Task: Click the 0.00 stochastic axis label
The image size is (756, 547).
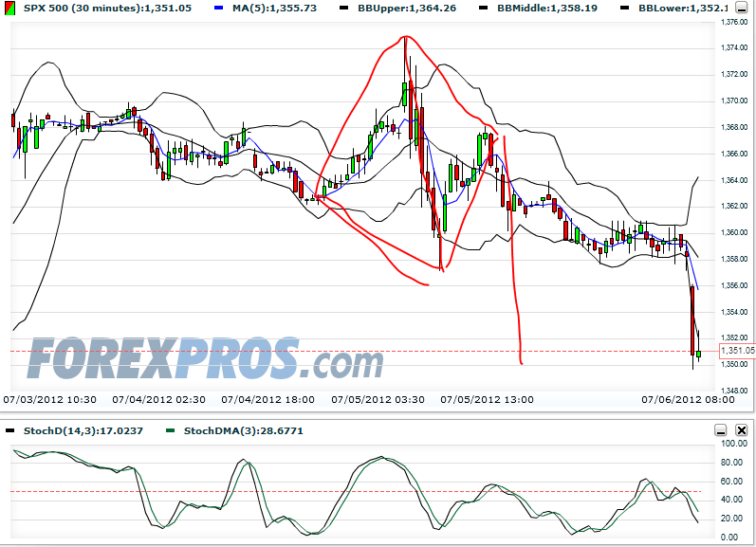Action: click(729, 537)
